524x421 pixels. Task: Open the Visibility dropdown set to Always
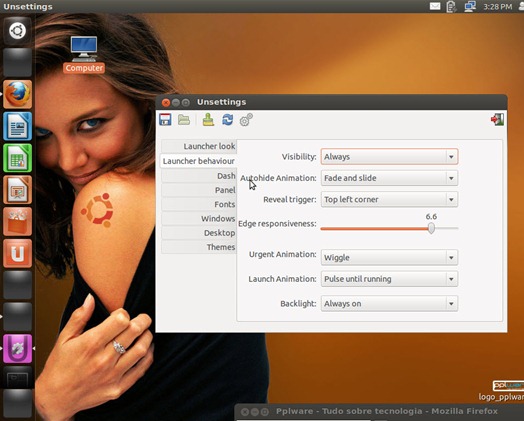coord(389,157)
